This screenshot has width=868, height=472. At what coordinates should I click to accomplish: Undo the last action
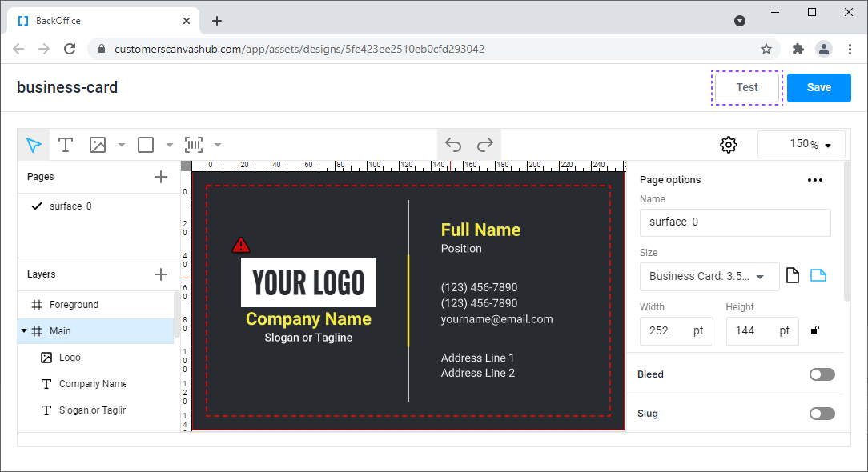pyautogui.click(x=453, y=145)
